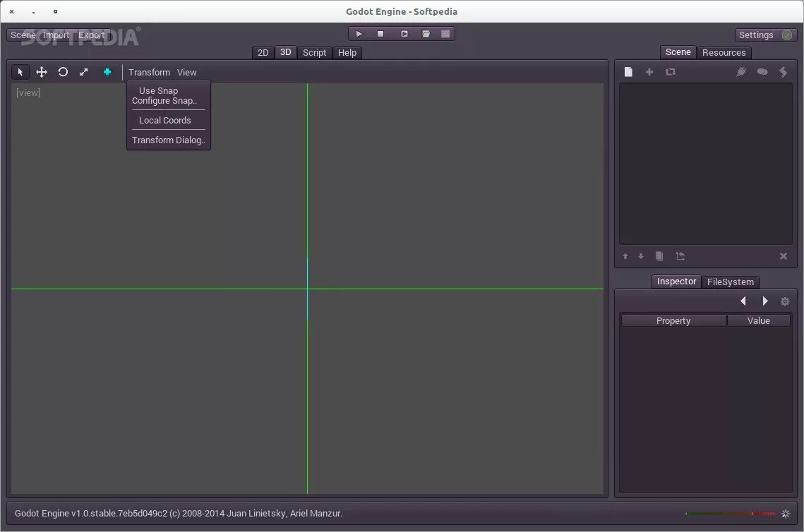Reparent the selected node

pos(680,256)
